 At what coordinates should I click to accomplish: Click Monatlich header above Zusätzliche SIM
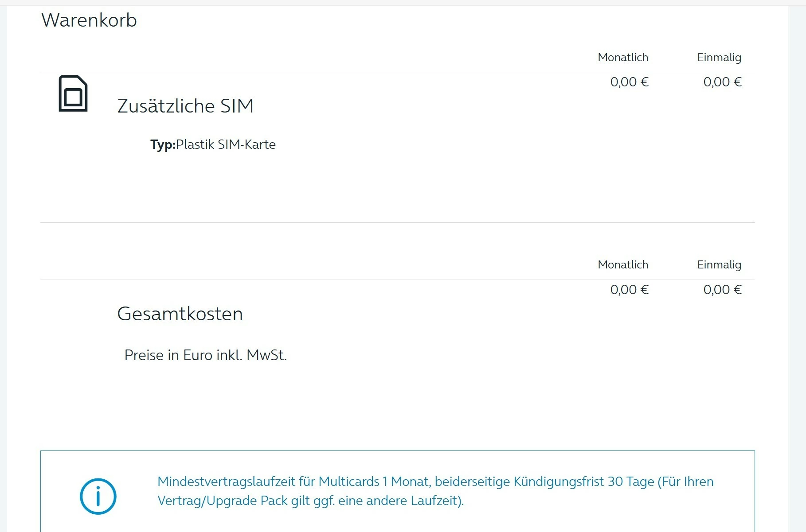[622, 58]
